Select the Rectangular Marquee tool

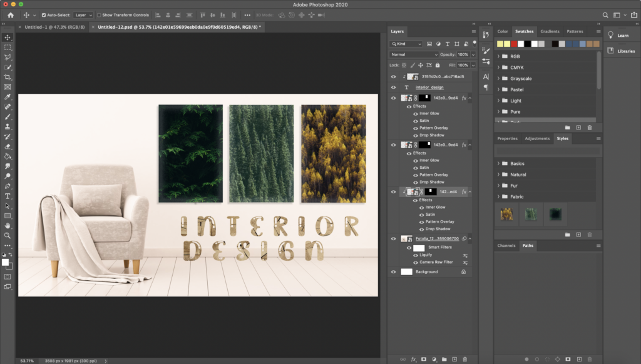tap(8, 48)
